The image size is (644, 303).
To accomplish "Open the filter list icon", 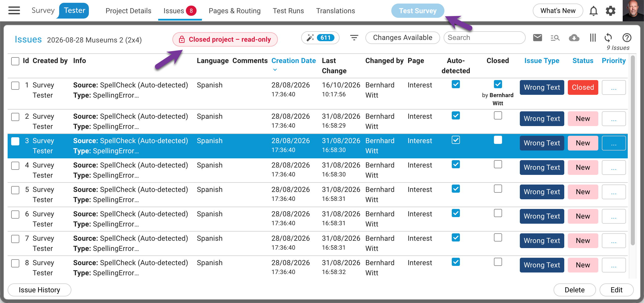I will pos(354,38).
